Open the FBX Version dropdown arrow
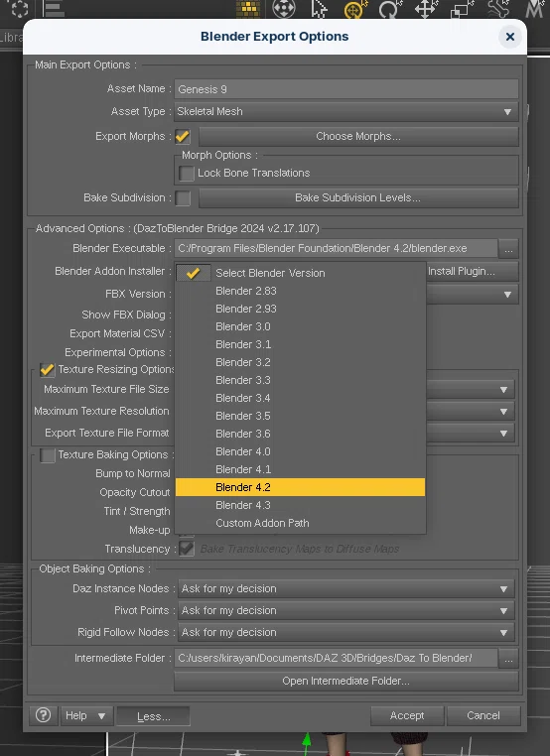550x756 pixels. tap(507, 294)
